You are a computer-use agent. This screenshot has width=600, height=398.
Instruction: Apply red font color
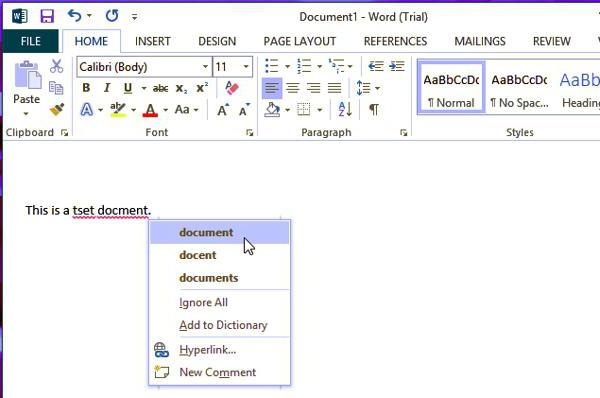(150, 110)
